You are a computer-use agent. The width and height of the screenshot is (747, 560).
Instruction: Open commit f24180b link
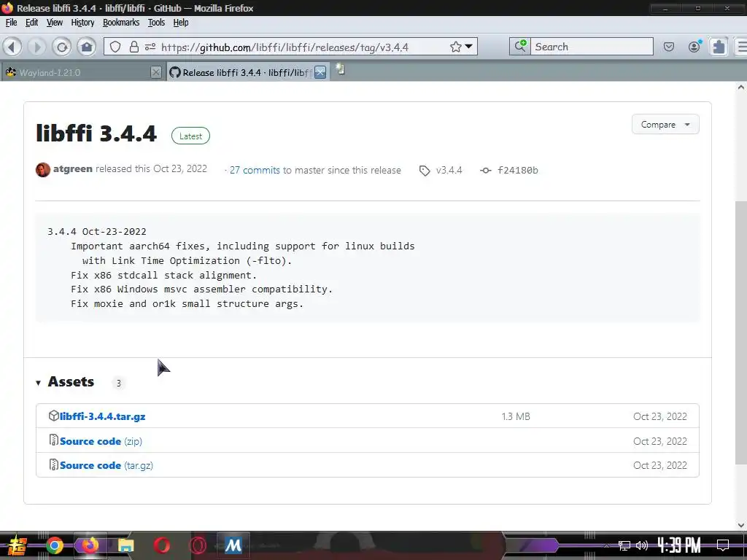pyautogui.click(x=517, y=170)
